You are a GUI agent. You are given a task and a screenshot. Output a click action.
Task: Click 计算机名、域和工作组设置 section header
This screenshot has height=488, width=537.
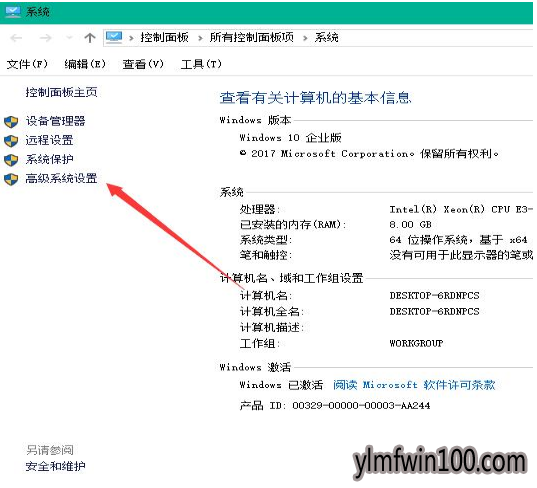[291, 278]
